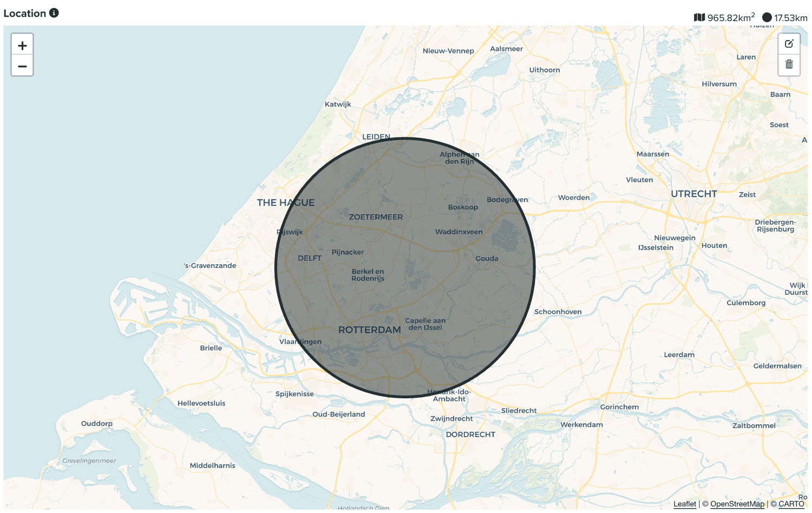This screenshot has width=812, height=513.
Task: Click the 'Ouddorp' map label
Action: click(x=96, y=423)
